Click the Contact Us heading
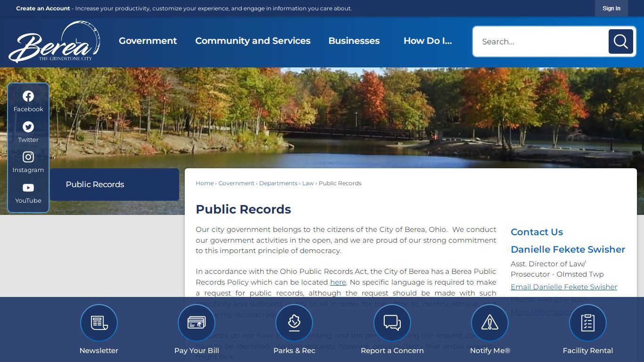This screenshot has width=644, height=362. tap(537, 232)
